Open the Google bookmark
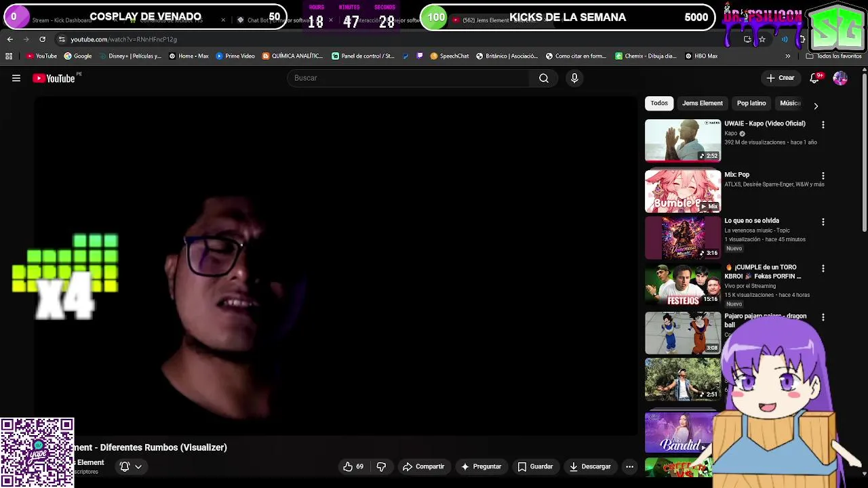 [78, 56]
